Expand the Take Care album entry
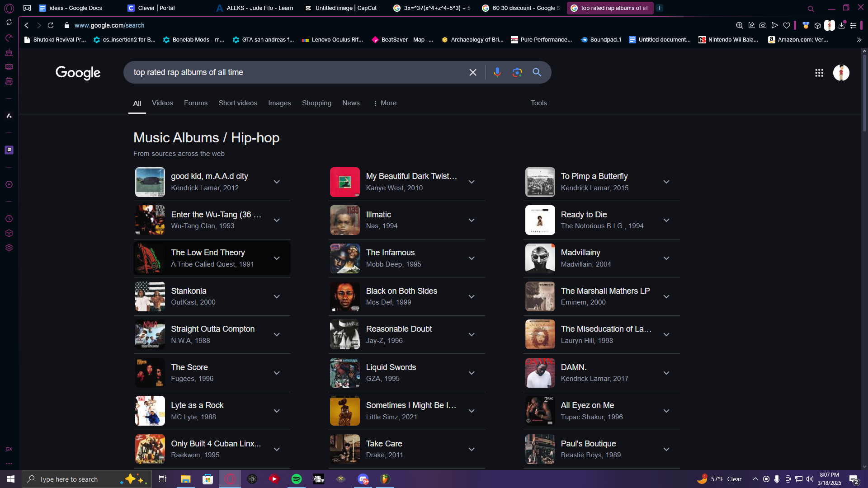Viewport: 868px width, 488px height. pos(472,449)
